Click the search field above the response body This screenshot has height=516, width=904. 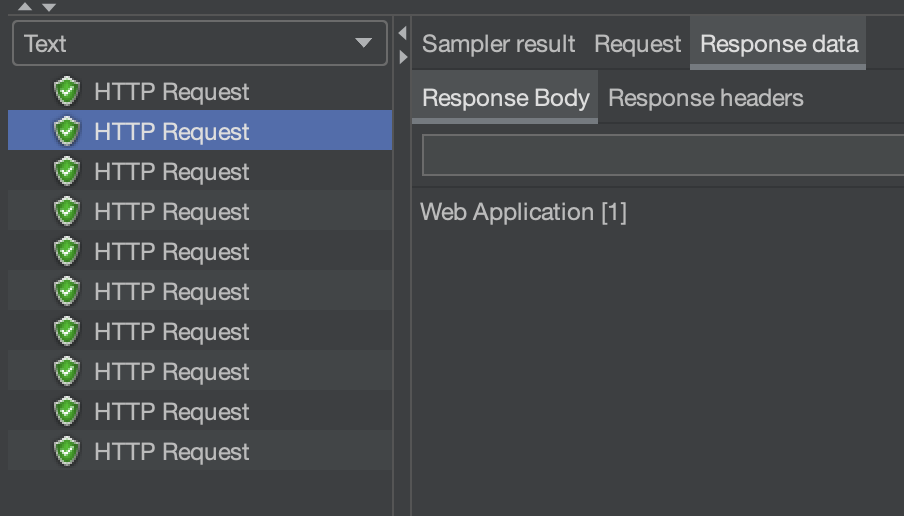point(662,156)
